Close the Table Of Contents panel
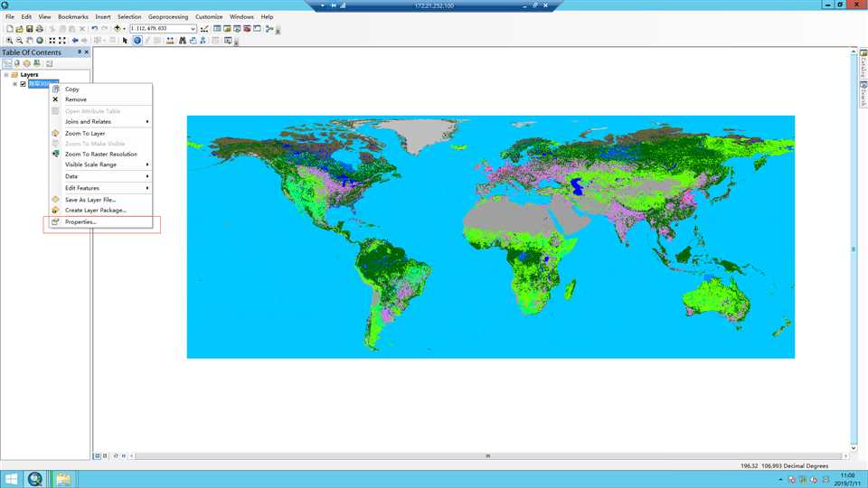Image resolution: width=868 pixels, height=488 pixels. pos(87,52)
